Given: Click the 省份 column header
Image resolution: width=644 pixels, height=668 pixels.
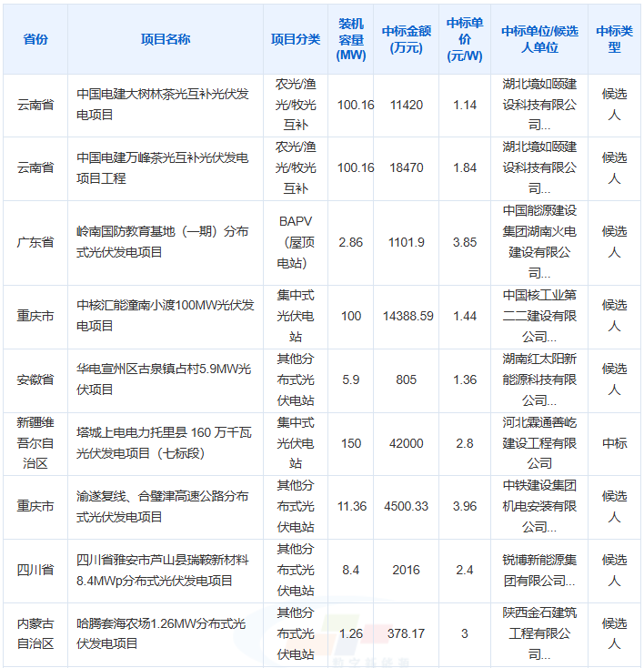Looking at the screenshot, I should (x=35, y=39).
